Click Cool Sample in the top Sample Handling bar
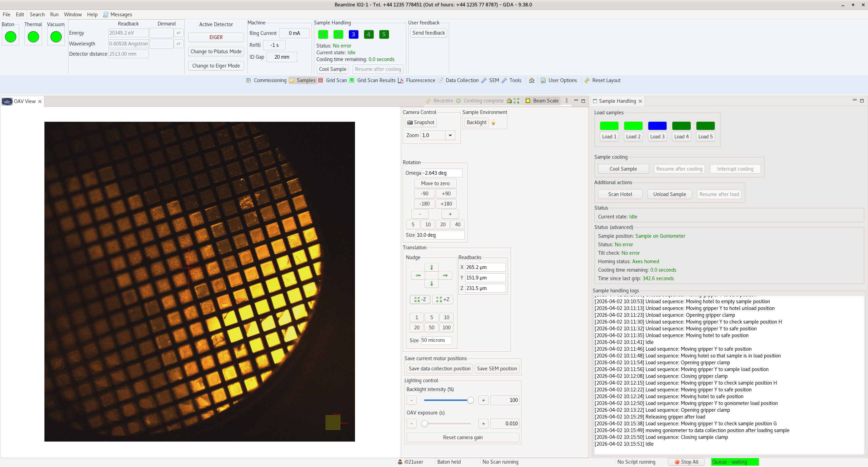This screenshot has width=868, height=467. point(333,69)
